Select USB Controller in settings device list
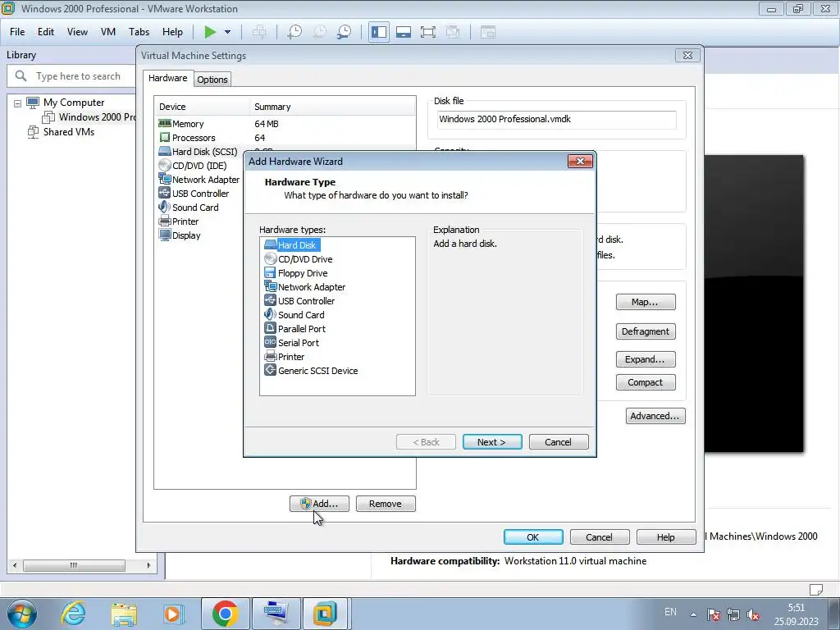840x630 pixels. [x=200, y=194]
